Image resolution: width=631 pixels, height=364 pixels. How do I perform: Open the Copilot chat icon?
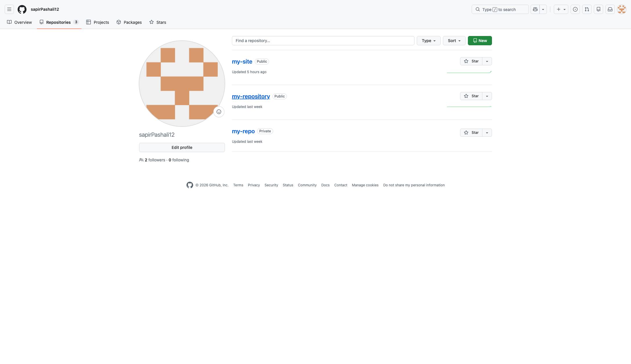[535, 9]
